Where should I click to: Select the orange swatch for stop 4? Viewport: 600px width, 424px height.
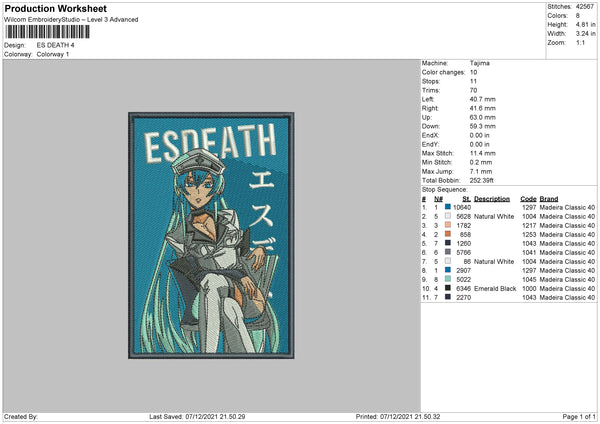coord(448,234)
